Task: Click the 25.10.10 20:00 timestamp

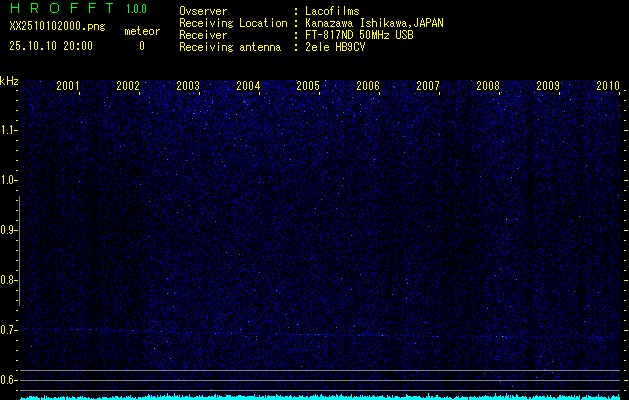Action: tap(51, 46)
